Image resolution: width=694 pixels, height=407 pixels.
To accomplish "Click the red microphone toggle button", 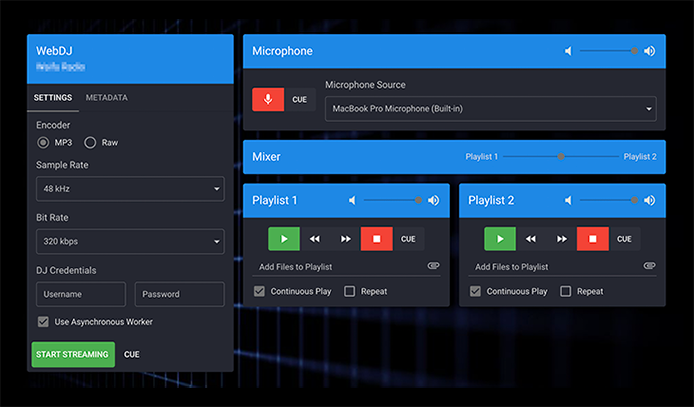I will pos(267,100).
